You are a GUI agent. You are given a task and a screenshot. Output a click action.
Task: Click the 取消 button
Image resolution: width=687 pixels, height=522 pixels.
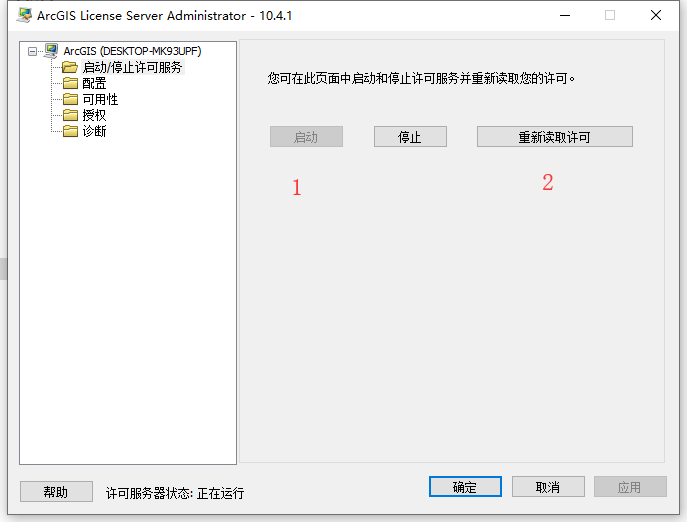coord(548,487)
